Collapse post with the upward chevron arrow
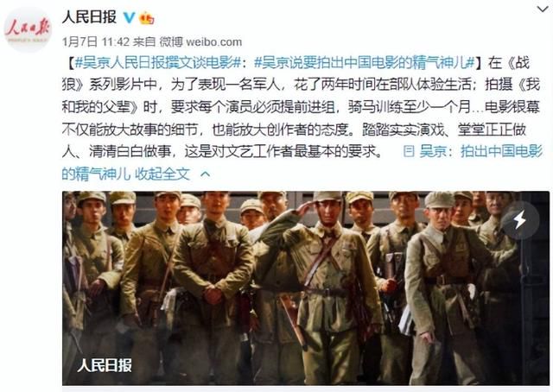Image resolution: width=553 pixels, height=392 pixels. point(206,174)
